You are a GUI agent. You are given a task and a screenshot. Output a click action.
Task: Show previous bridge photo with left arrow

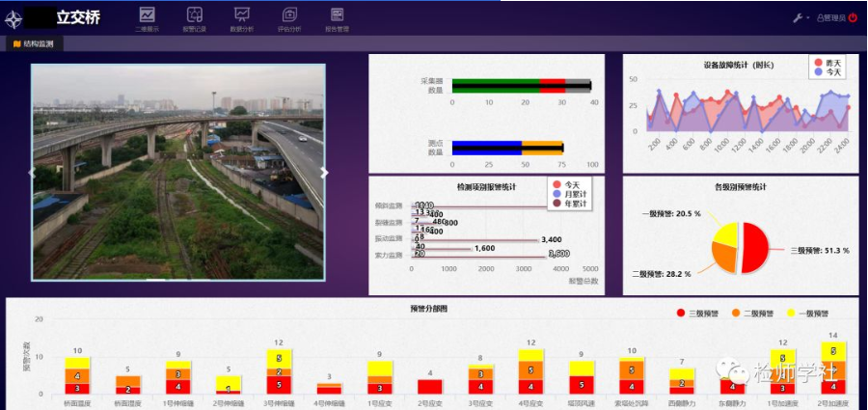point(31,173)
